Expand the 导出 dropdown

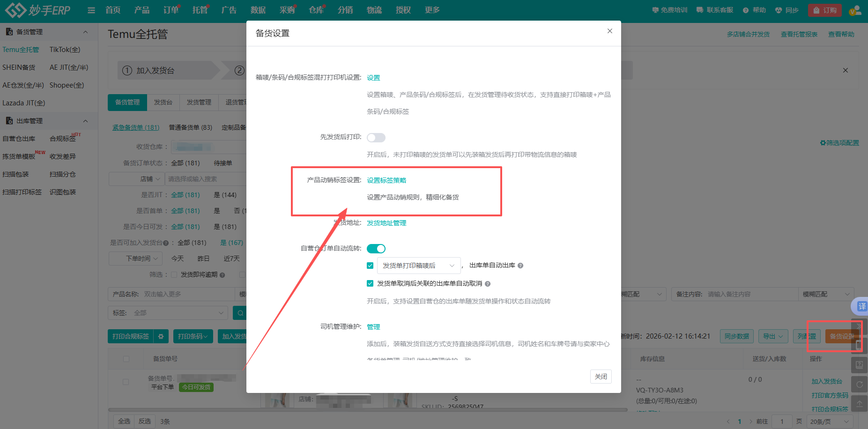[773, 336]
